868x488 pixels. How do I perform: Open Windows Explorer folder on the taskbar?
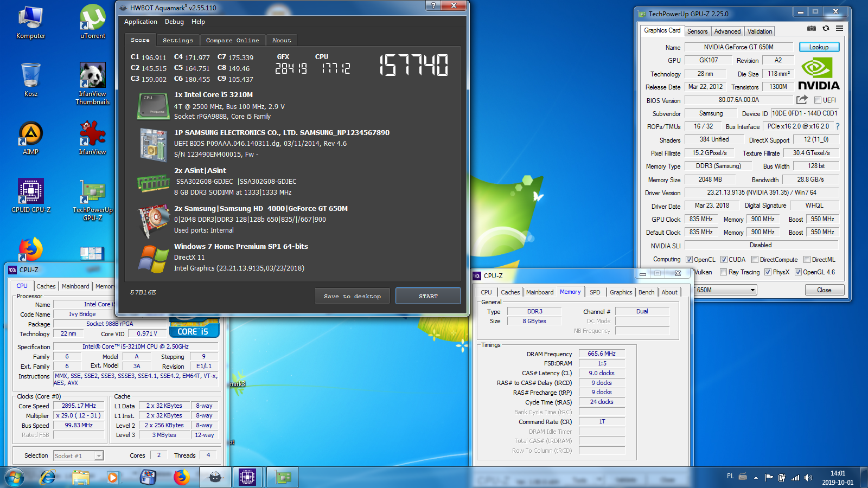tap(80, 477)
